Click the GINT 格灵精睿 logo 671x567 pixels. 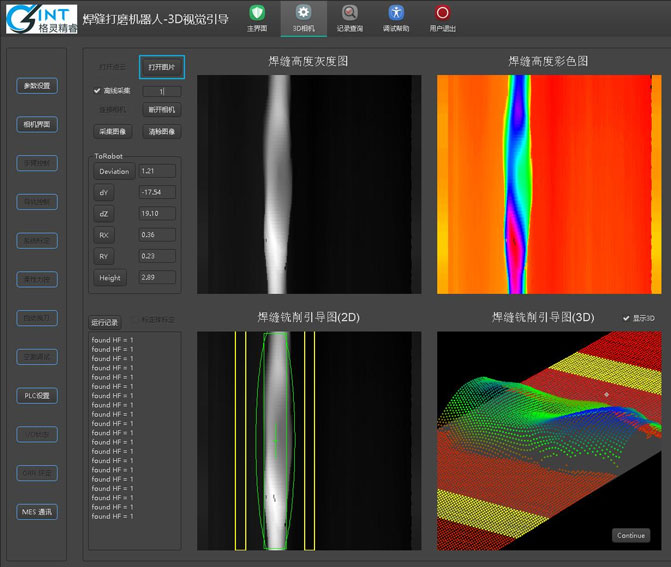(42, 19)
